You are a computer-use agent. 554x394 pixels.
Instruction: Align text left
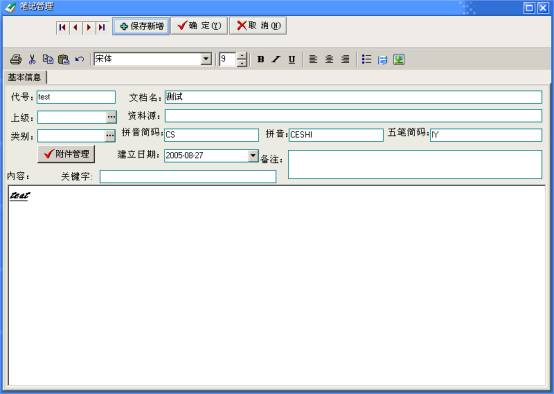[x=313, y=59]
